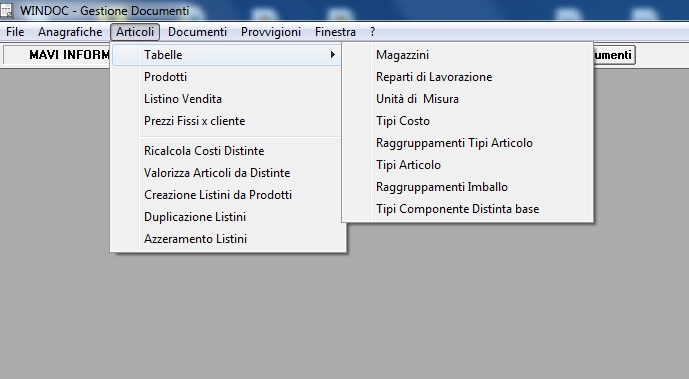Click the WINDOC application icon in title bar
Viewport: 689px width, 379px height.
[x=7, y=11]
